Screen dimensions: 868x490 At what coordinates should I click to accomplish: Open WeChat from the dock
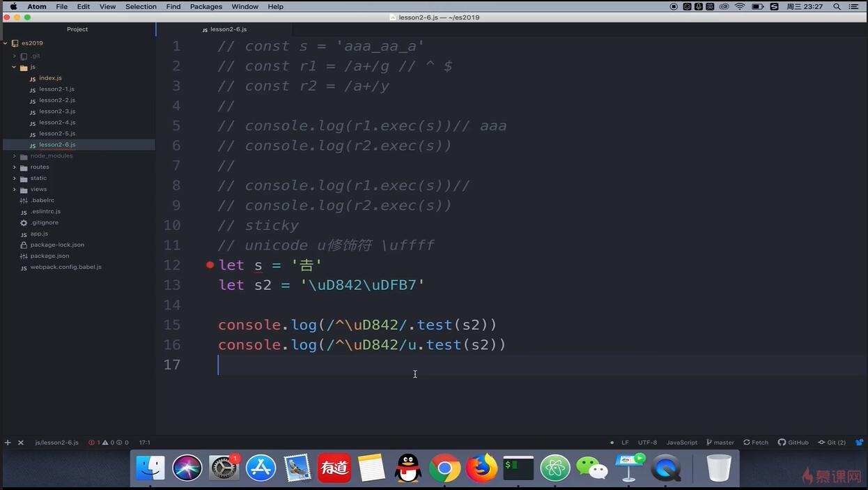(592, 468)
